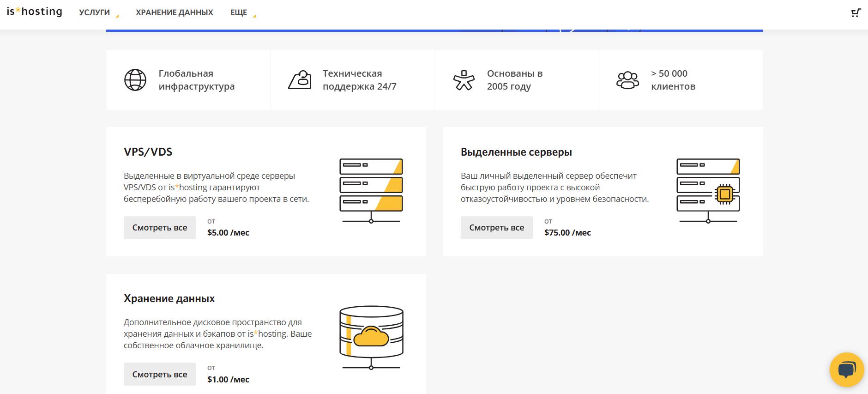
Task: Open the live chat bubble
Action: [846, 370]
